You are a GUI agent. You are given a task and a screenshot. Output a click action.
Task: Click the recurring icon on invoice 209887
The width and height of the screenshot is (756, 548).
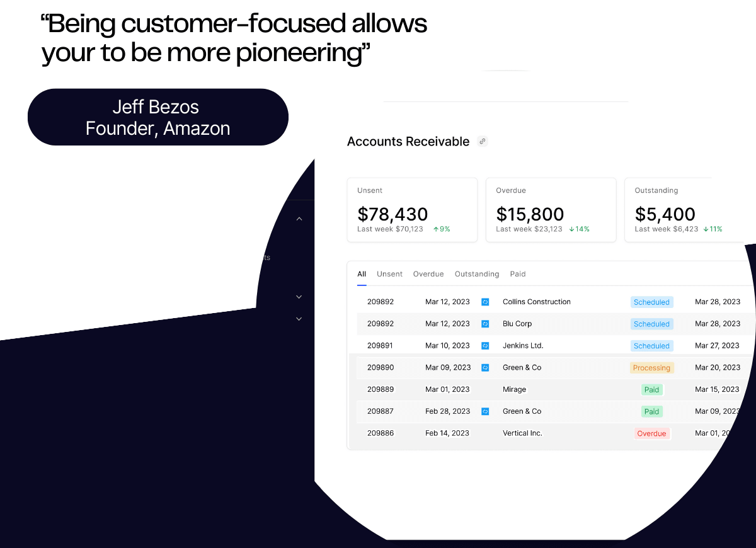click(485, 411)
